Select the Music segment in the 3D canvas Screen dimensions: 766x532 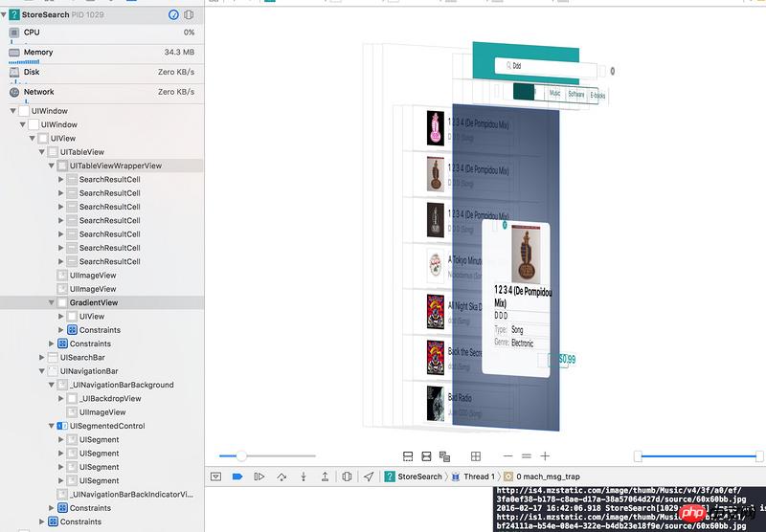click(555, 93)
